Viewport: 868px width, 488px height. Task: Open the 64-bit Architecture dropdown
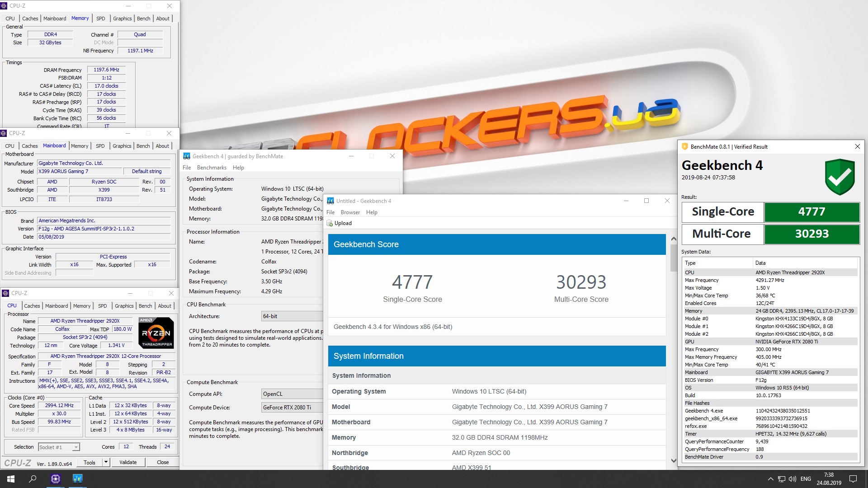(x=292, y=316)
